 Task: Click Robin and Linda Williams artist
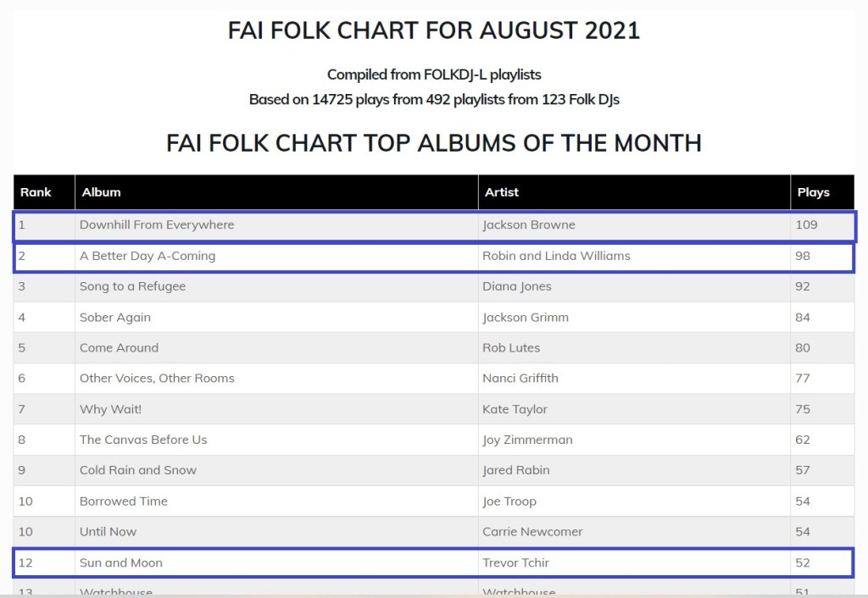pos(556,256)
